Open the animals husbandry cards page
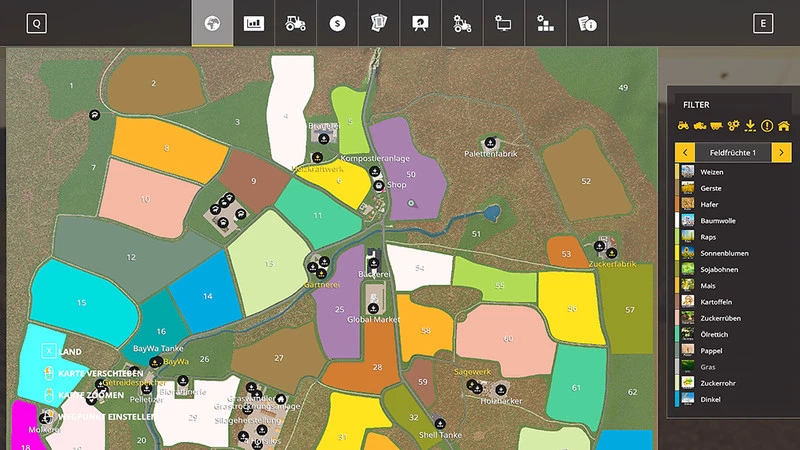800x450 pixels. [379, 24]
